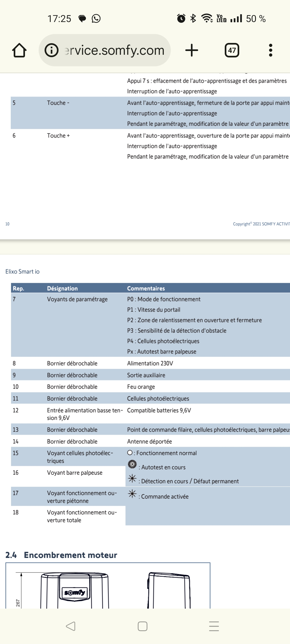Tap the 'Commentaires' column header

point(146,288)
